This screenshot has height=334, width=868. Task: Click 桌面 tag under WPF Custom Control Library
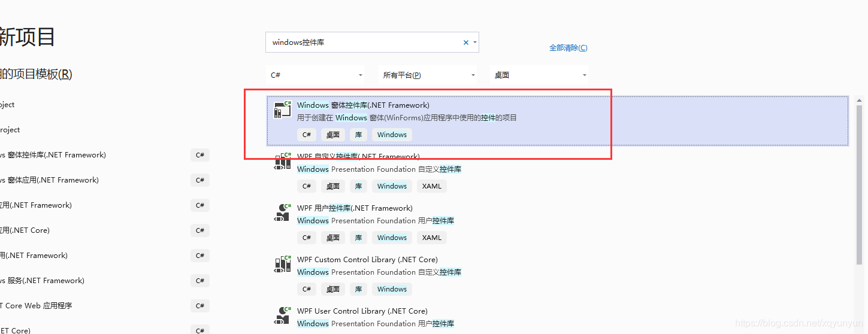333,289
